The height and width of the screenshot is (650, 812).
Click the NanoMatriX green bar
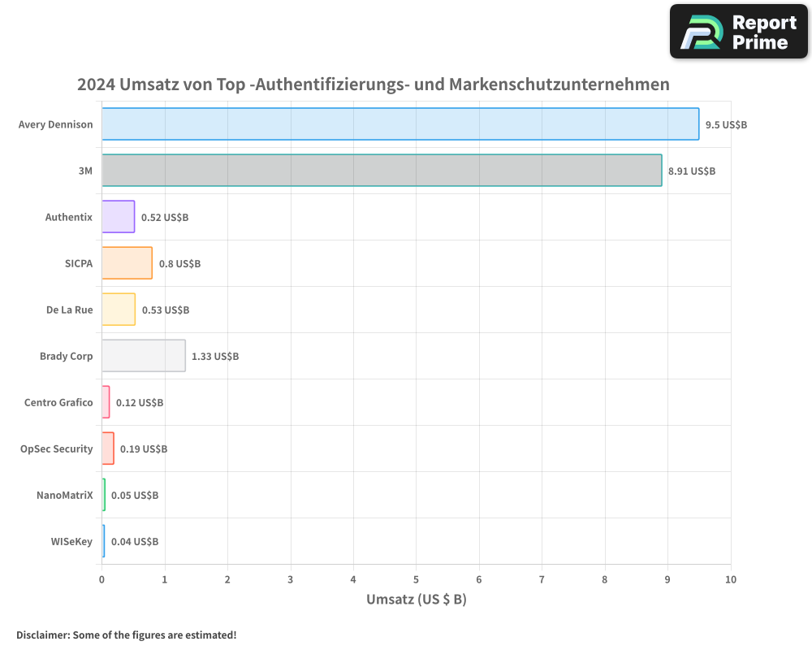(x=103, y=495)
